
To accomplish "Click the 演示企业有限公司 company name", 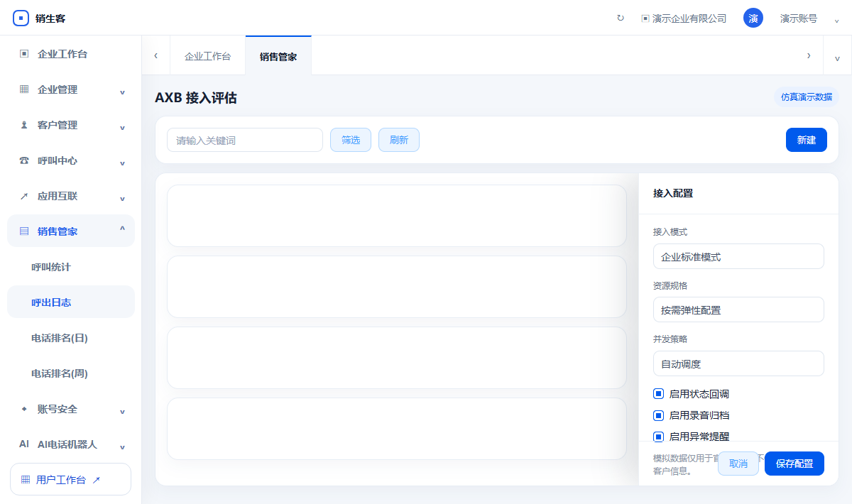I will click(689, 18).
